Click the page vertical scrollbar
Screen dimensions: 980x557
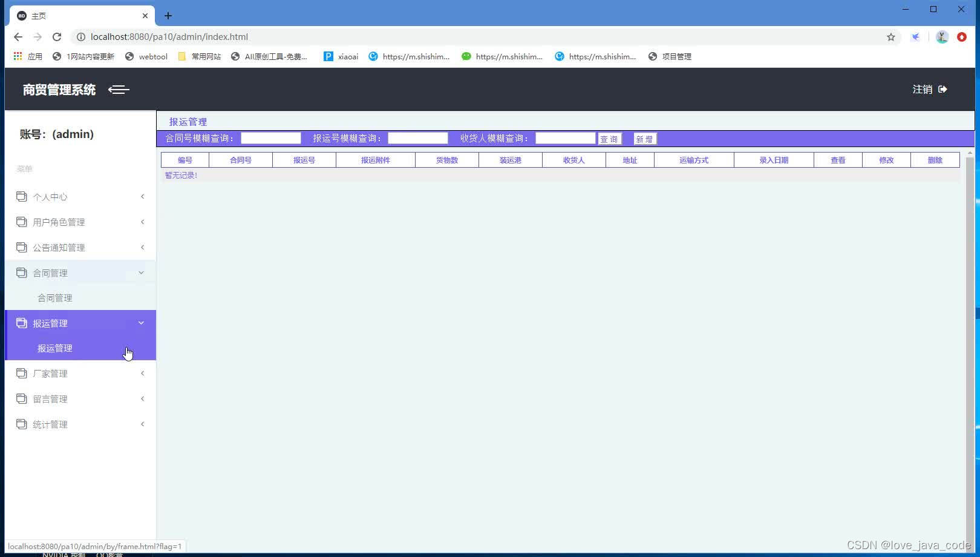click(970, 351)
